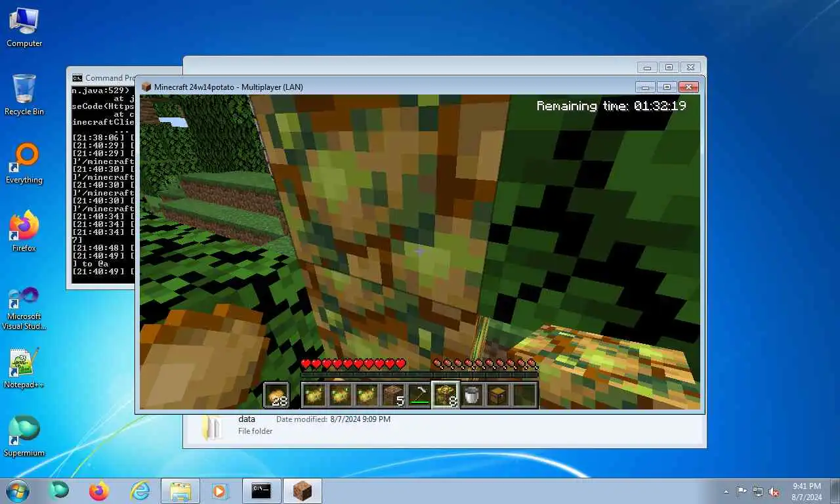Launch Supermium from the desktop shortcut

(x=24, y=436)
